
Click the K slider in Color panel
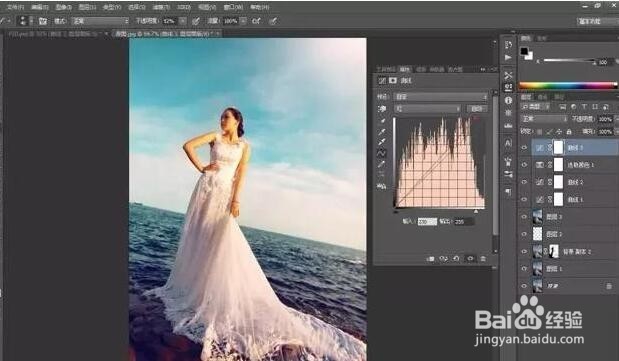[569, 61]
